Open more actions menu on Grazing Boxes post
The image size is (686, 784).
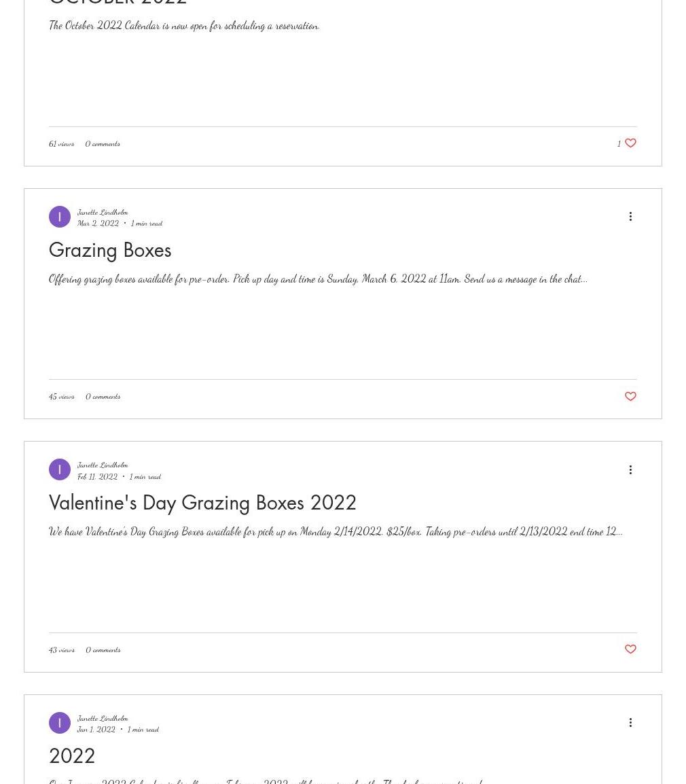tap(630, 217)
